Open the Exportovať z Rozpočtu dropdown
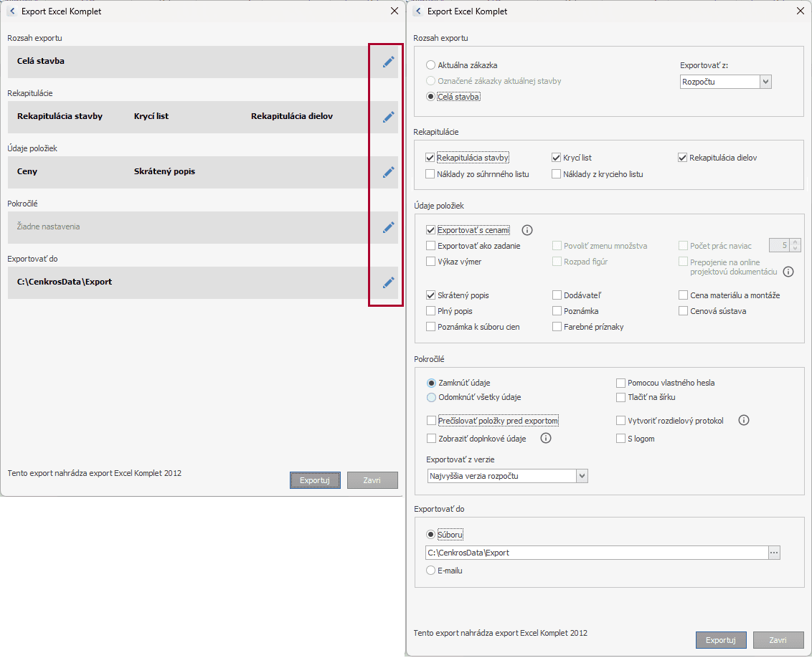Image resolution: width=812 pixels, height=658 pixels. coord(765,82)
